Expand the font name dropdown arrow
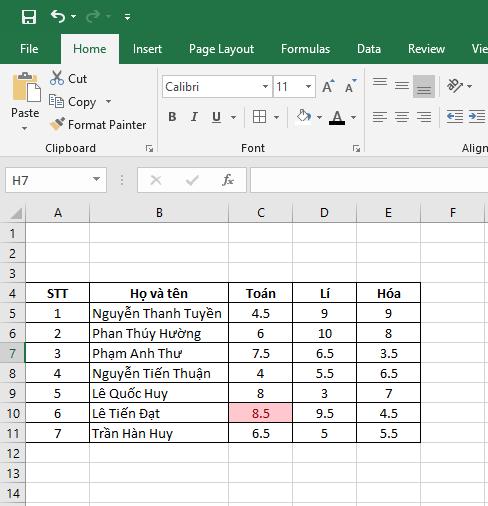This screenshot has height=506, width=488. (x=265, y=87)
